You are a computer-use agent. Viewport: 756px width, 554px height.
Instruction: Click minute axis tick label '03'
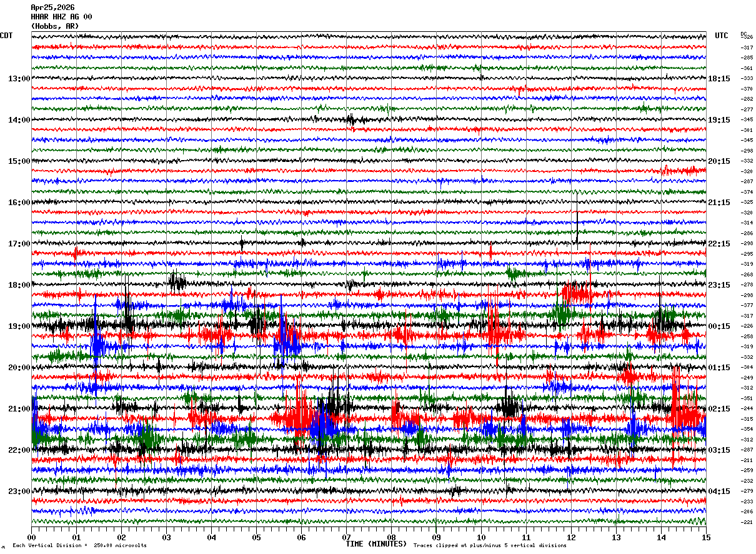pos(166,538)
